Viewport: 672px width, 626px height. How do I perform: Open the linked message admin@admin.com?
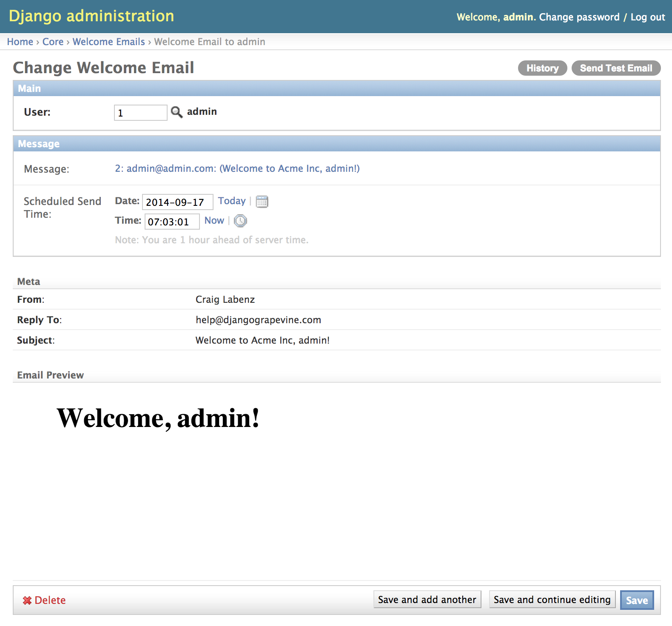click(237, 168)
